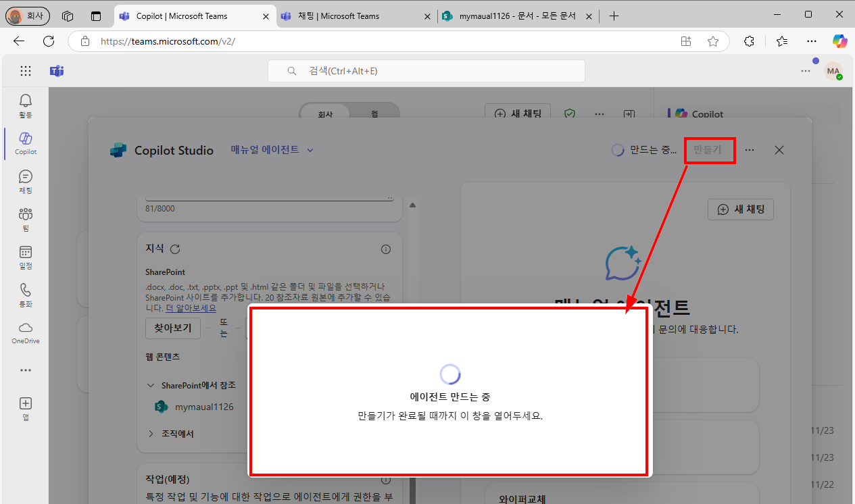This screenshot has height=504, width=855.
Task: Click the 만들기 (Create) button
Action: tap(708, 150)
